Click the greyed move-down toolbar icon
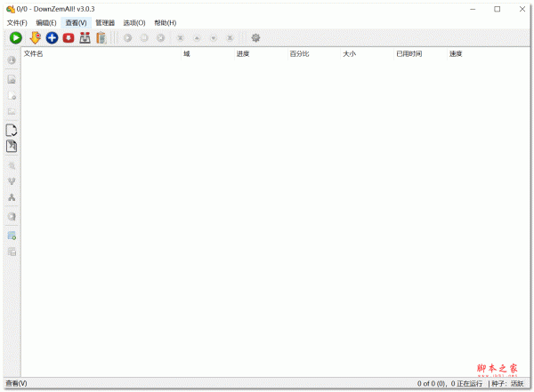 coord(214,37)
